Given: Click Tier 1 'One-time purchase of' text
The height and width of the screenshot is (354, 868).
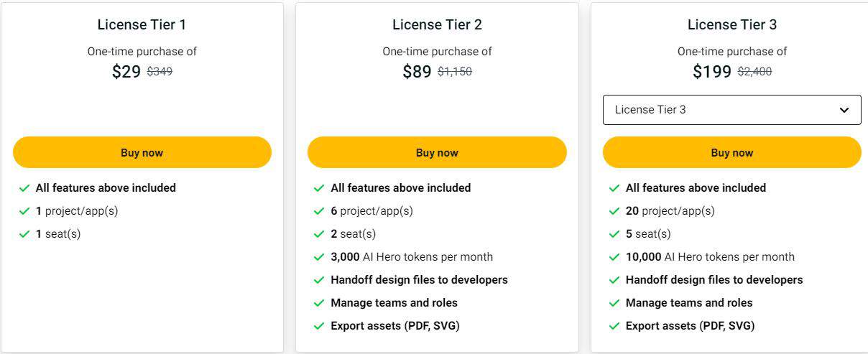Looking at the screenshot, I should point(142,52).
